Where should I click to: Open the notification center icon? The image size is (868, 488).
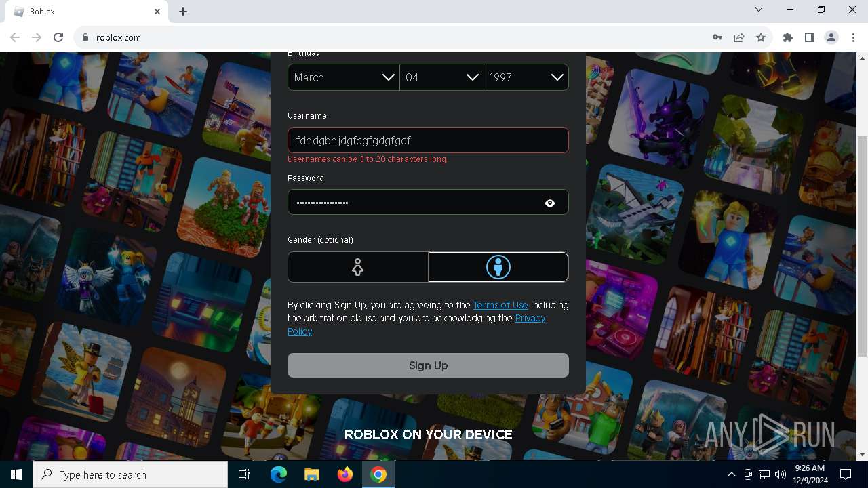point(846,474)
